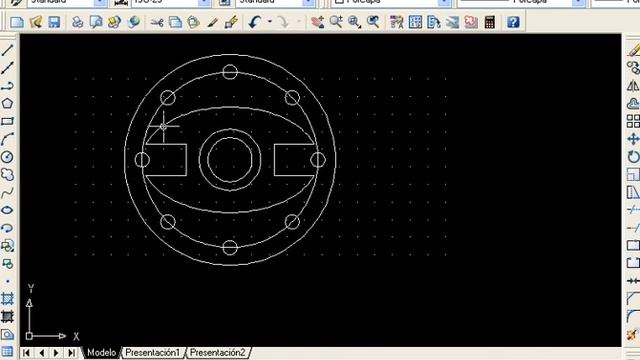Click the Publish icon

pyautogui.click(x=115, y=22)
